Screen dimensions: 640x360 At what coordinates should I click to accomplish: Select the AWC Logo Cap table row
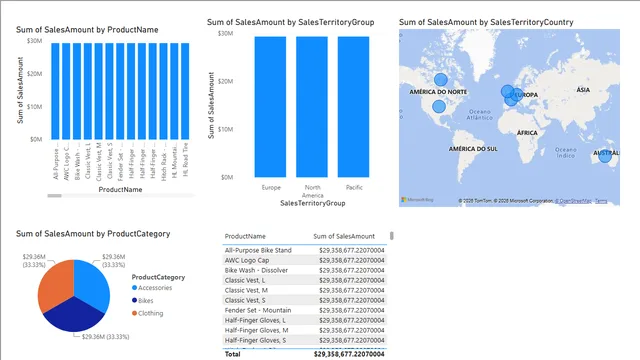[304, 260]
